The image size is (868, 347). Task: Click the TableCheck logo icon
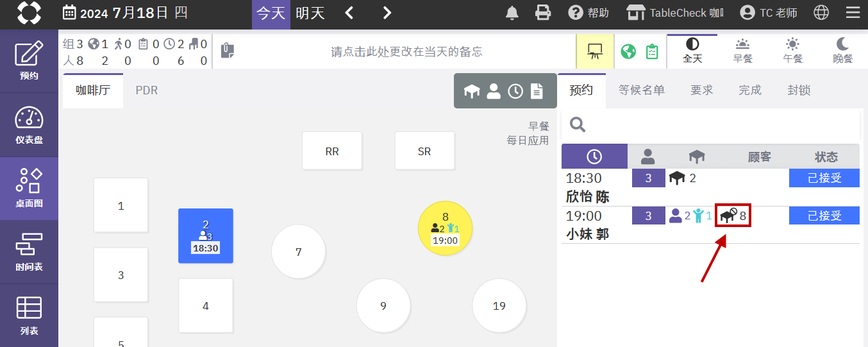pyautogui.click(x=29, y=13)
